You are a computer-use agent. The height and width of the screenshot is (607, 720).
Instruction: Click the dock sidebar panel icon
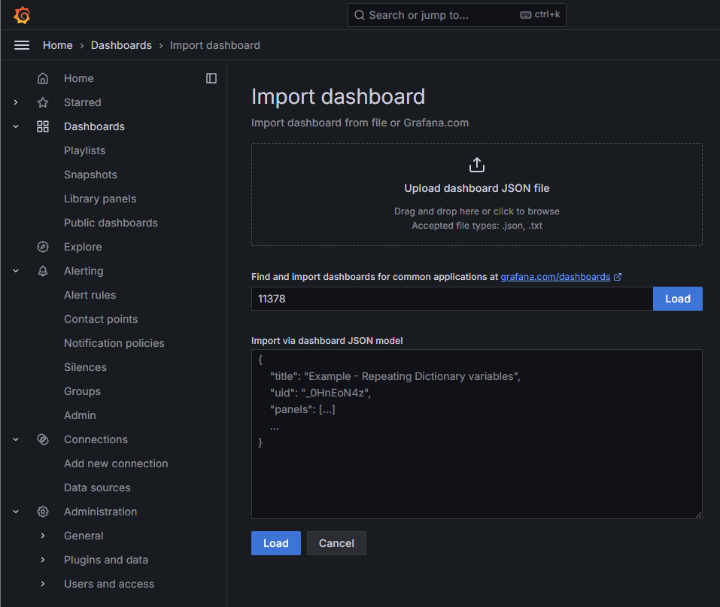click(x=211, y=79)
